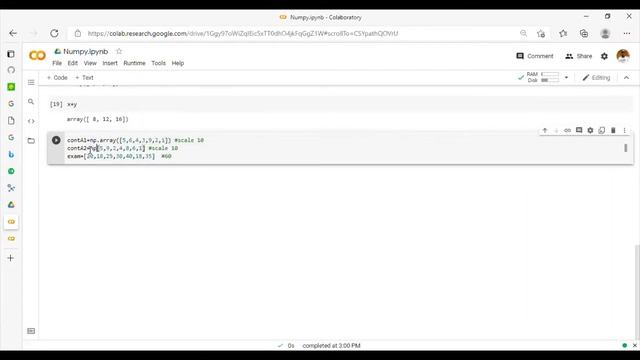The image size is (640, 360).
Task: Star the Numpy.ipynb notebook
Action: 119,51
